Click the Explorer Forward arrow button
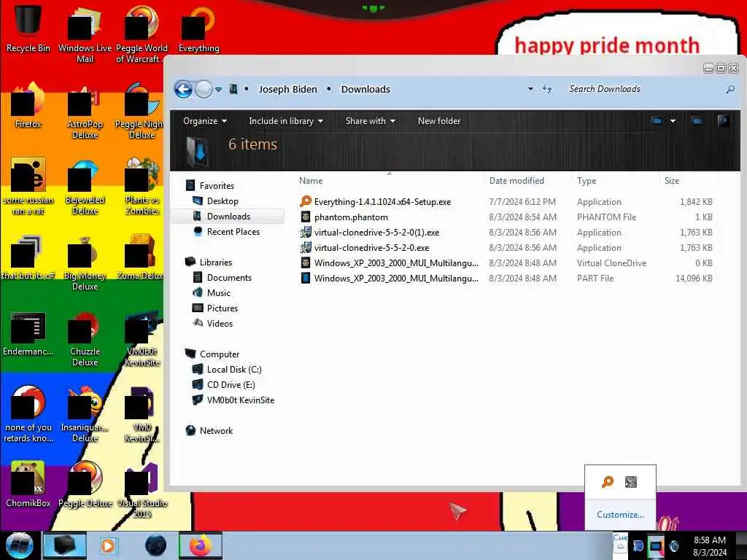 coord(204,89)
